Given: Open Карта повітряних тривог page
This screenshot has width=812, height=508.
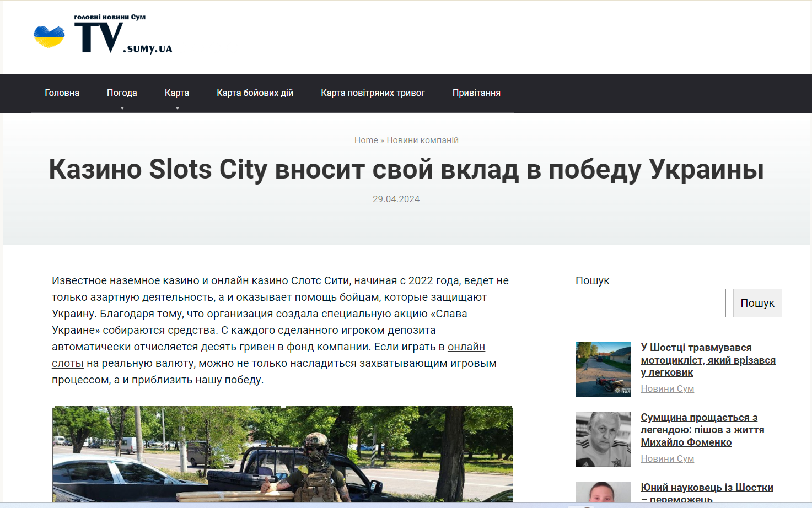Looking at the screenshot, I should point(373,93).
